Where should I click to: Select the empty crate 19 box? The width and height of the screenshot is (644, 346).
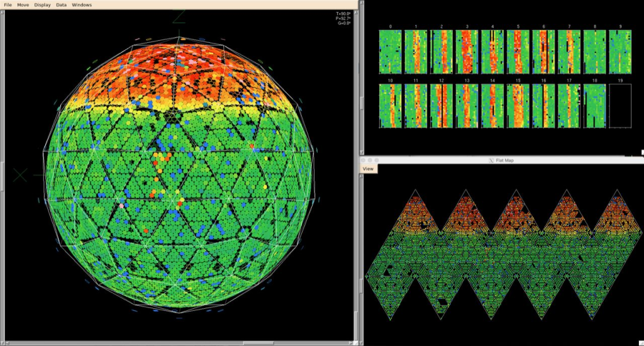[x=620, y=106]
